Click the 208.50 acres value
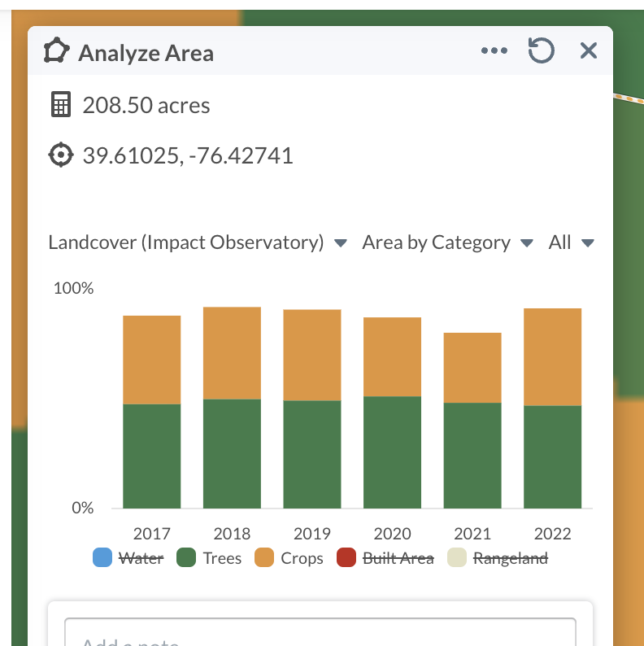644x646 pixels. [146, 105]
